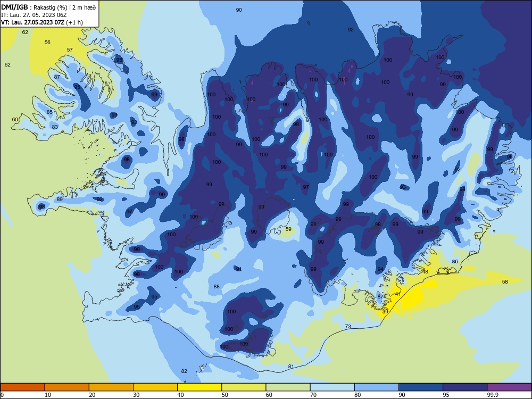
Task: Click the humidity value 81 on the map
Action: coord(291,366)
